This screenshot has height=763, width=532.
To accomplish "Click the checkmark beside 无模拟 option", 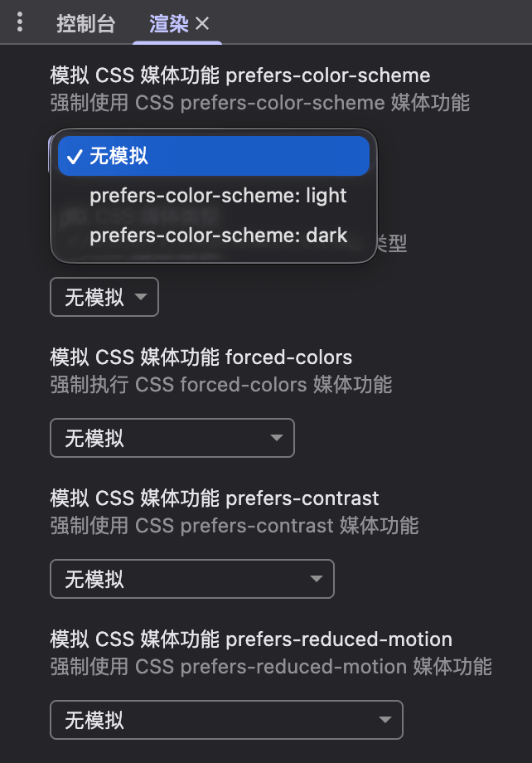I will [75, 155].
